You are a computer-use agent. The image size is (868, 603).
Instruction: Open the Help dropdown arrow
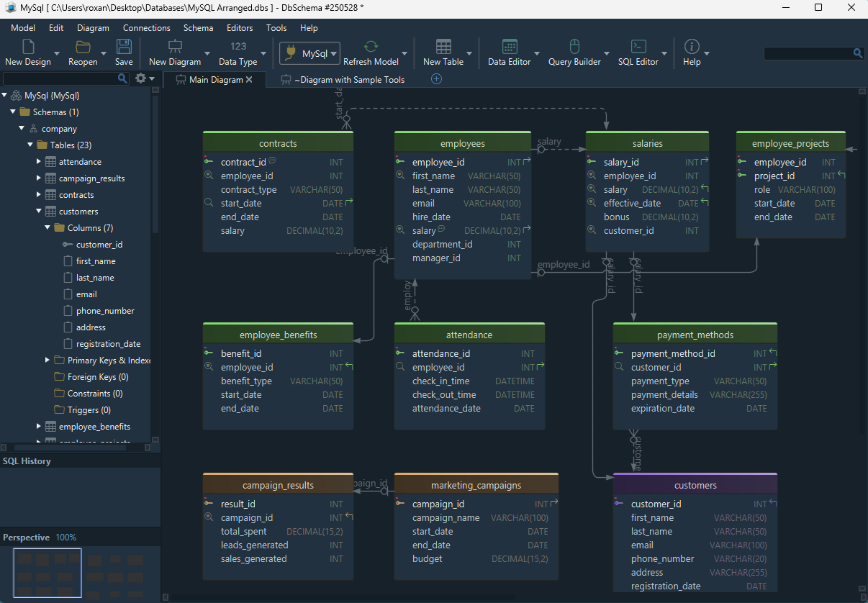[707, 53]
